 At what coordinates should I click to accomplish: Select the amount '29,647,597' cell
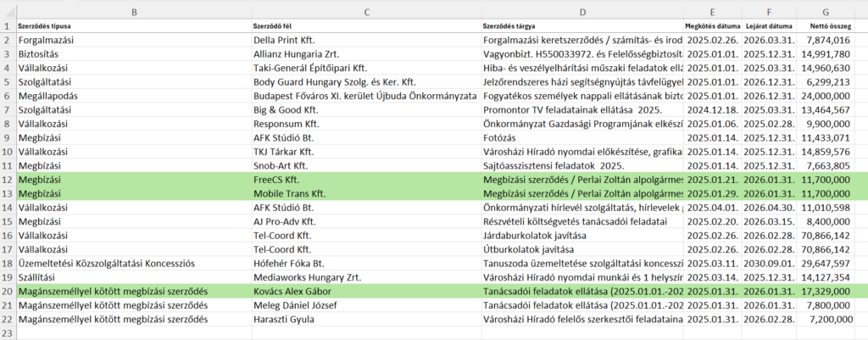826,264
